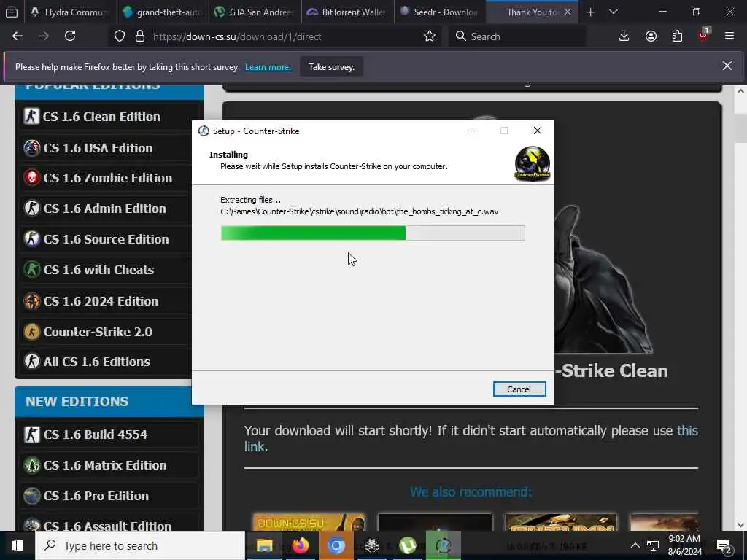The width and height of the screenshot is (747, 560).
Task: Dismiss the Firefox survey notification
Action: coord(727,66)
